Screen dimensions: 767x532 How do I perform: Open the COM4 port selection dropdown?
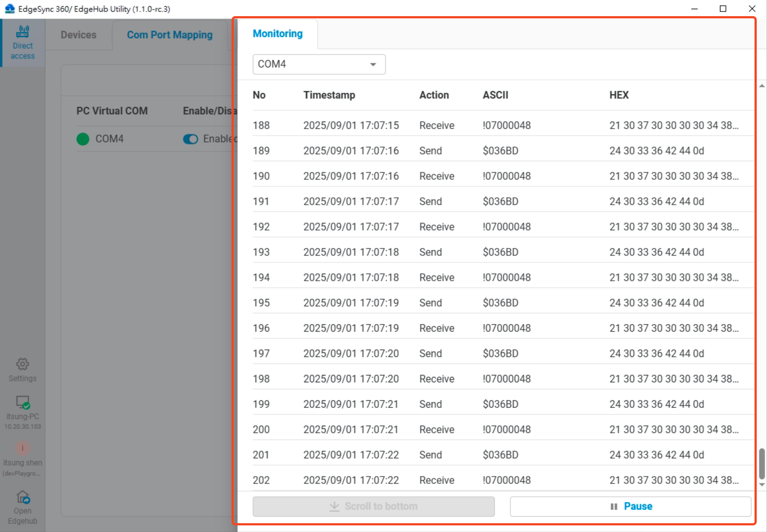click(x=319, y=64)
